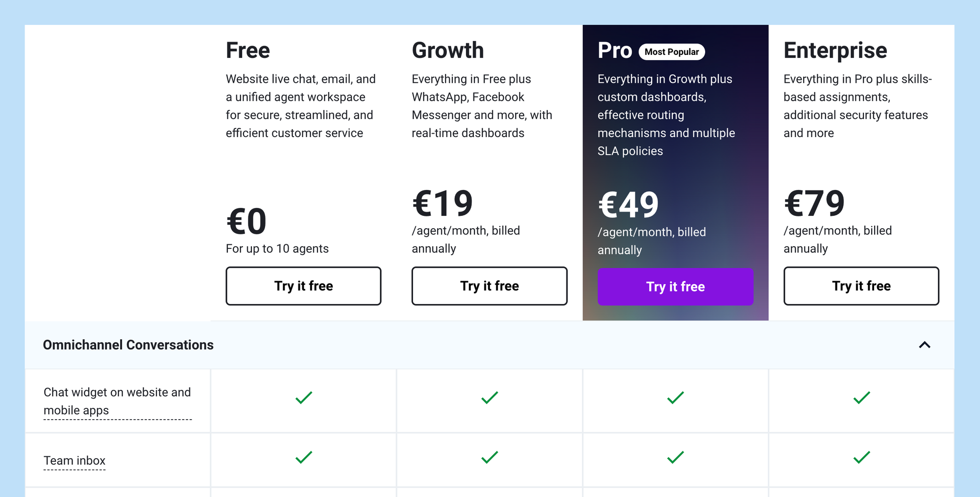
Task: Click Try it free under the Free plan
Action: tap(303, 285)
